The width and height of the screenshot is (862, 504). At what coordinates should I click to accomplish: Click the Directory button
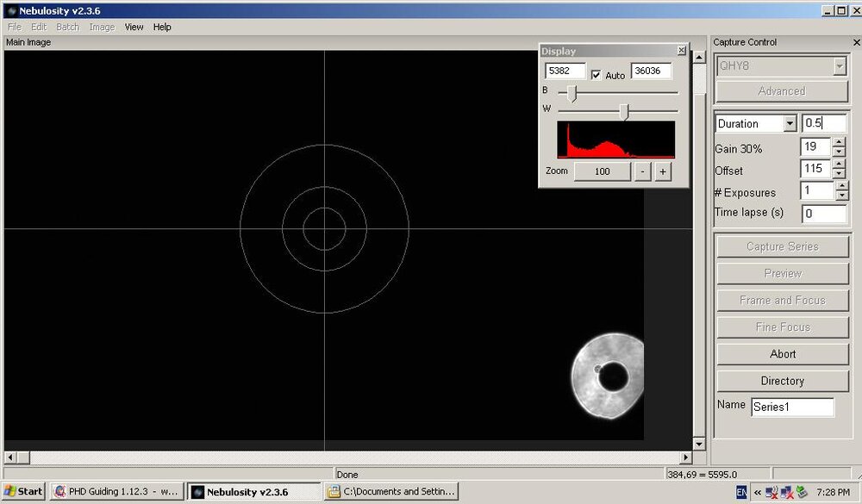(782, 381)
